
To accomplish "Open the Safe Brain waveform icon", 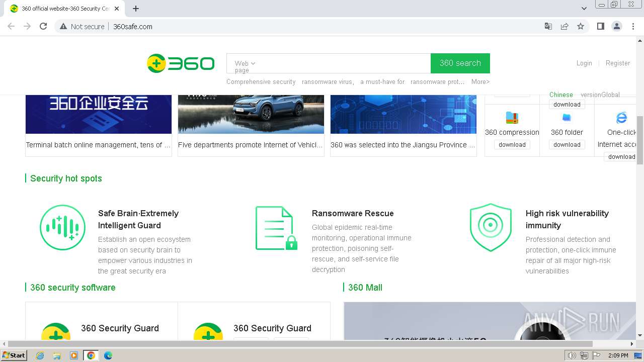I will pos(62,227).
